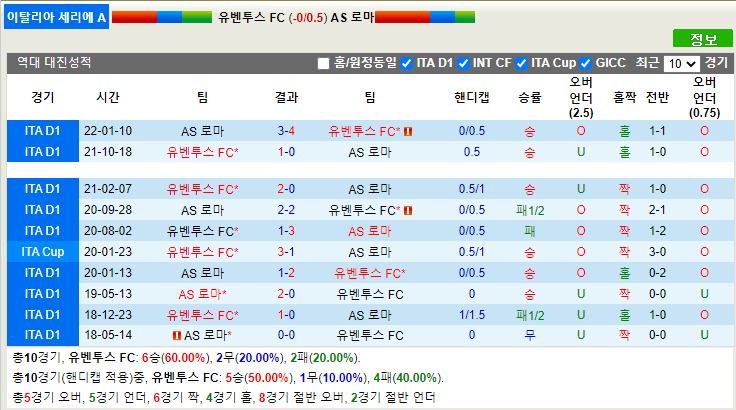Click the 패 outcome in 20-08-02 row

click(530, 231)
